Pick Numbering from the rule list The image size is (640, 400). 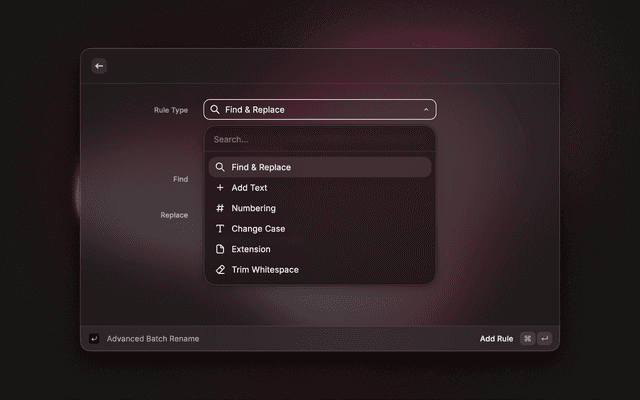[254, 208]
